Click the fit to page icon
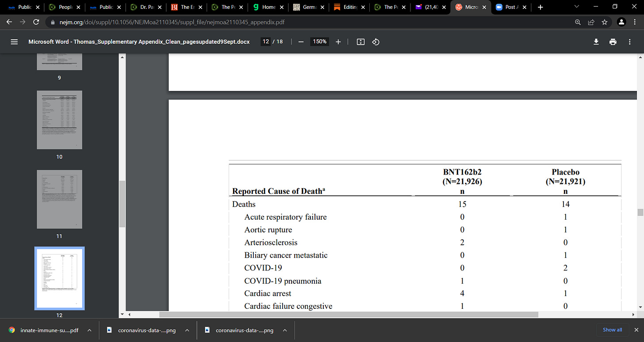 [x=360, y=42]
